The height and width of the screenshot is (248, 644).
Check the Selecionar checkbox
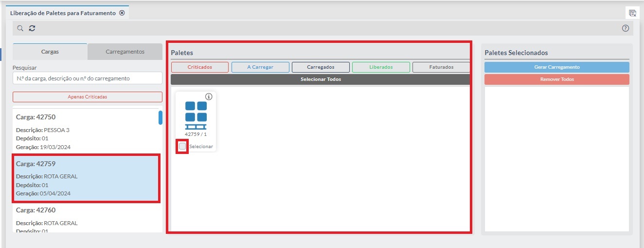182,146
